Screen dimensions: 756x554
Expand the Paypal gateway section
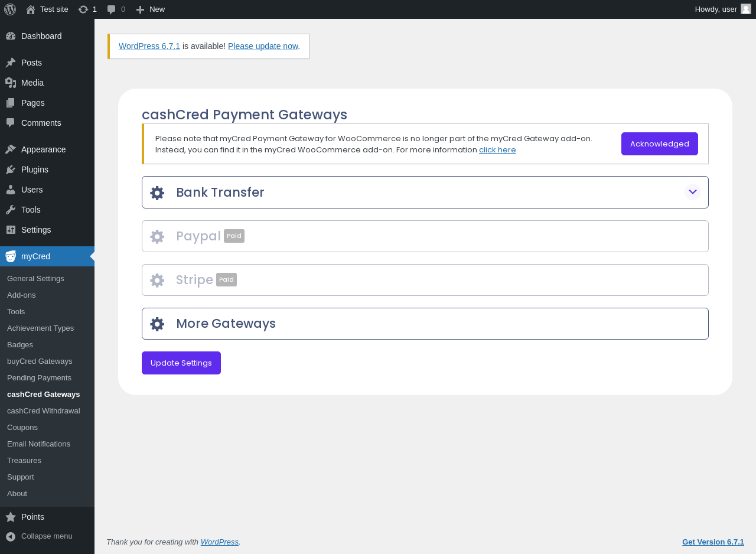(x=425, y=236)
